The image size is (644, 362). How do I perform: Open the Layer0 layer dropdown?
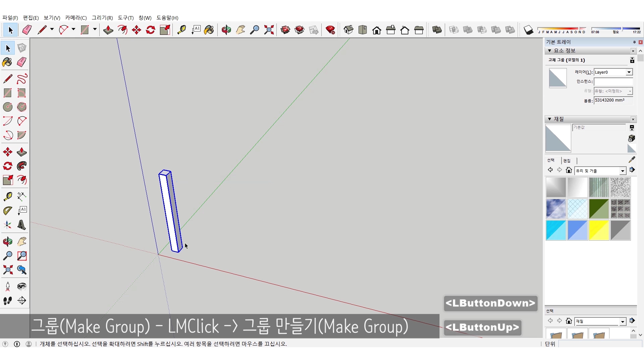[629, 72]
